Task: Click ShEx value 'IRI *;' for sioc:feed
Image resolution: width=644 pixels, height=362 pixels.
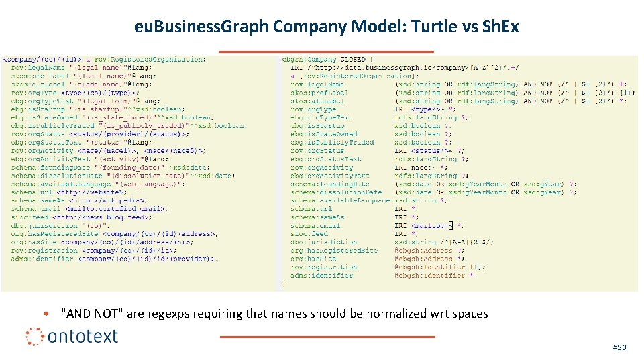Action: 407,234
